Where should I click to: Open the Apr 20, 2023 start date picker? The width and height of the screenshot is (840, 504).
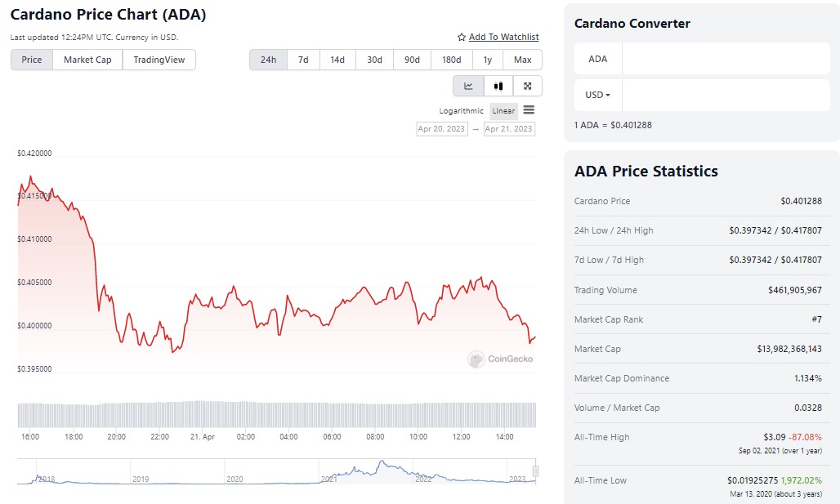pos(441,128)
